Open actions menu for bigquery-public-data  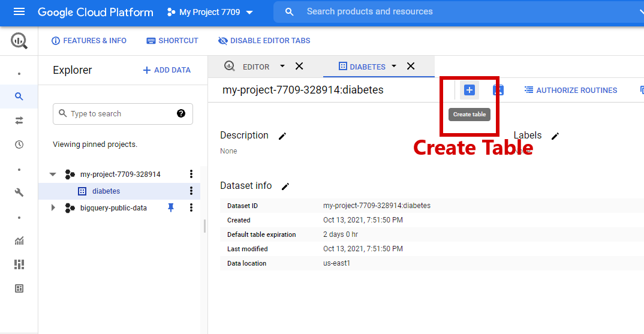click(x=191, y=207)
